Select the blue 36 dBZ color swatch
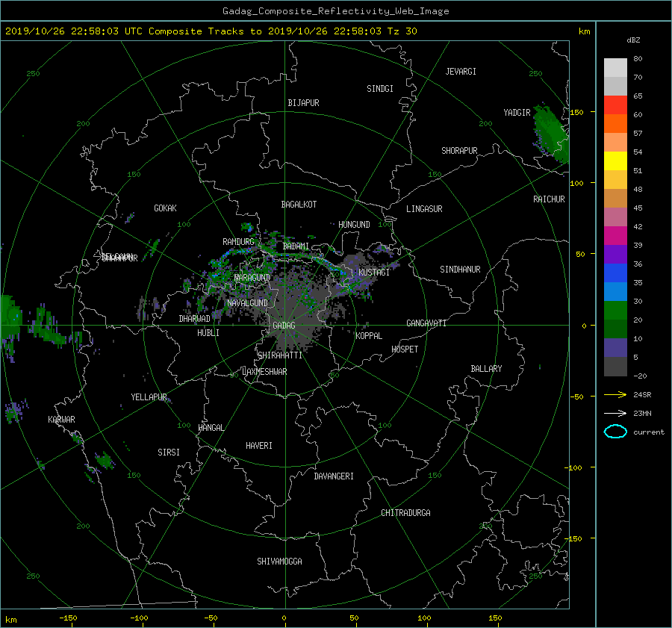The width and height of the screenshot is (672, 628). 615,273
